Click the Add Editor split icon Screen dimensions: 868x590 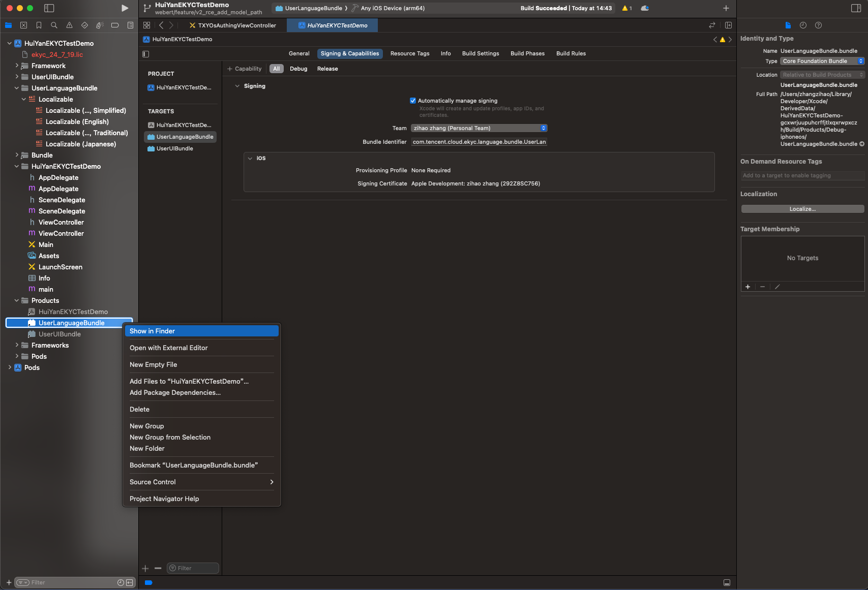(x=728, y=25)
